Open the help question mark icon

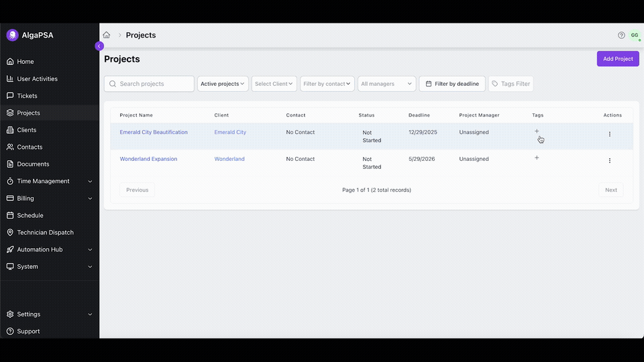click(x=621, y=36)
